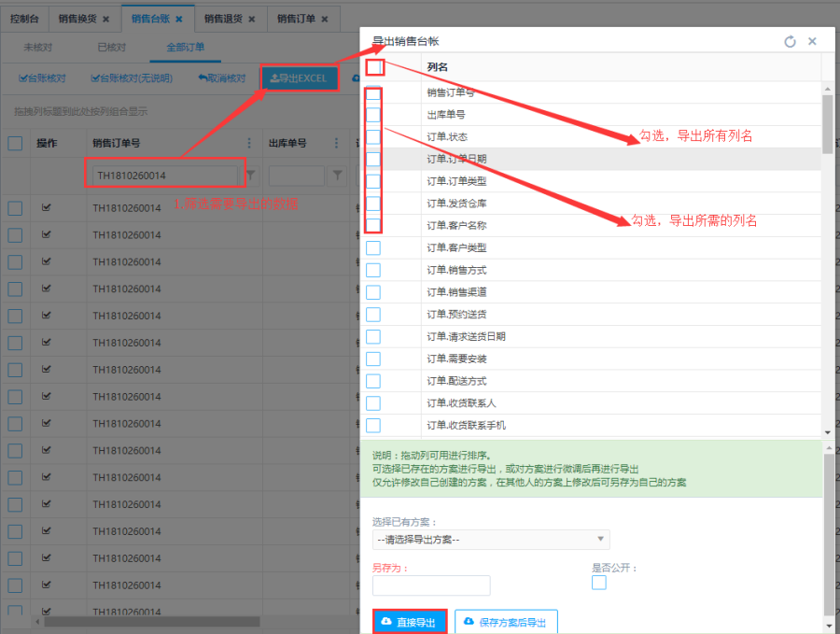Click the 另存为 name input field
Viewport: 840px width, 634px height.
tap(430, 585)
